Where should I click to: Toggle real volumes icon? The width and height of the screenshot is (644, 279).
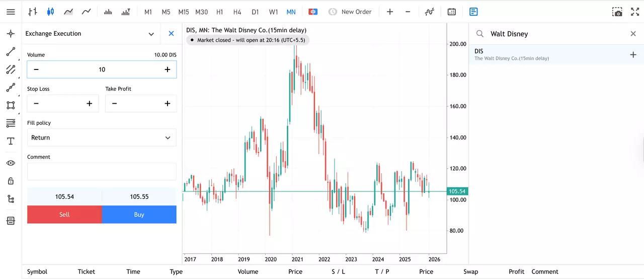[126, 12]
